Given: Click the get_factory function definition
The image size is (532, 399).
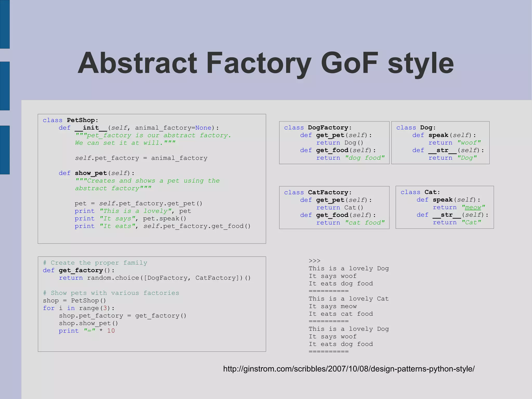Looking at the screenshot, I should (79, 270).
